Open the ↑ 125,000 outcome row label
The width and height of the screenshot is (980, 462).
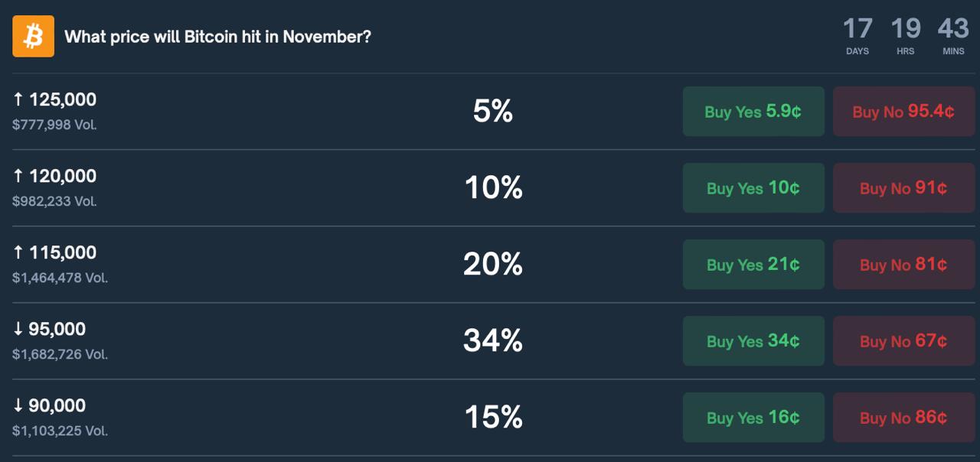pos(55,99)
